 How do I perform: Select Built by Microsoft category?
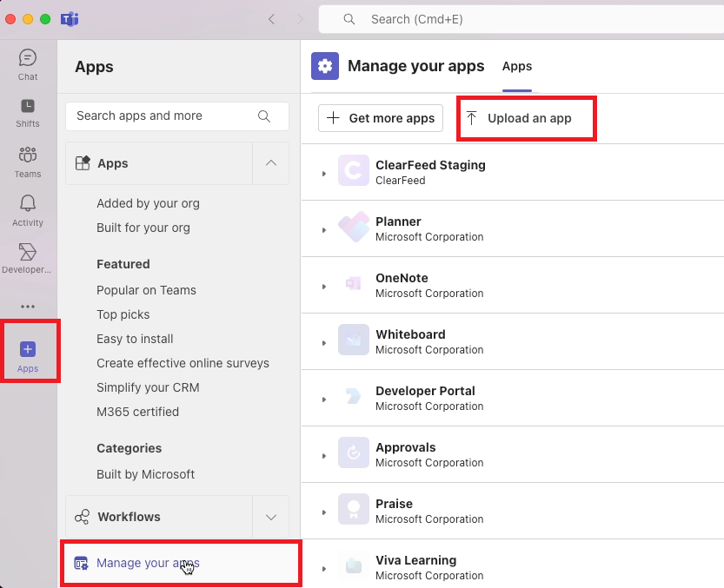click(x=145, y=474)
